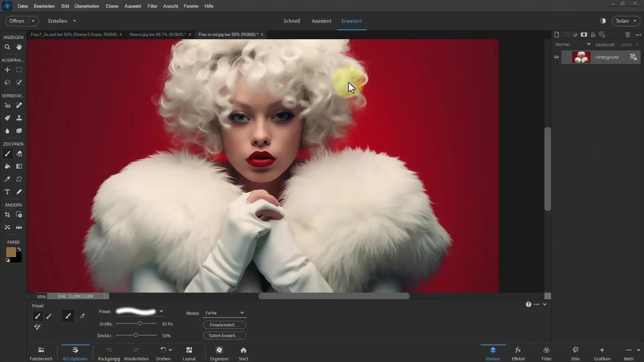This screenshot has width=644, height=362.
Task: Select the Blur tool
Action: pyautogui.click(x=7, y=131)
